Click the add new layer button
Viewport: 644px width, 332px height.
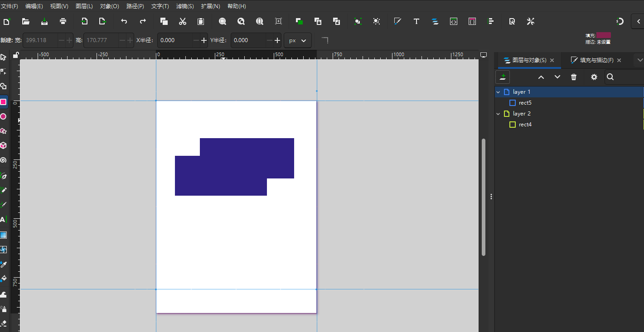click(503, 77)
